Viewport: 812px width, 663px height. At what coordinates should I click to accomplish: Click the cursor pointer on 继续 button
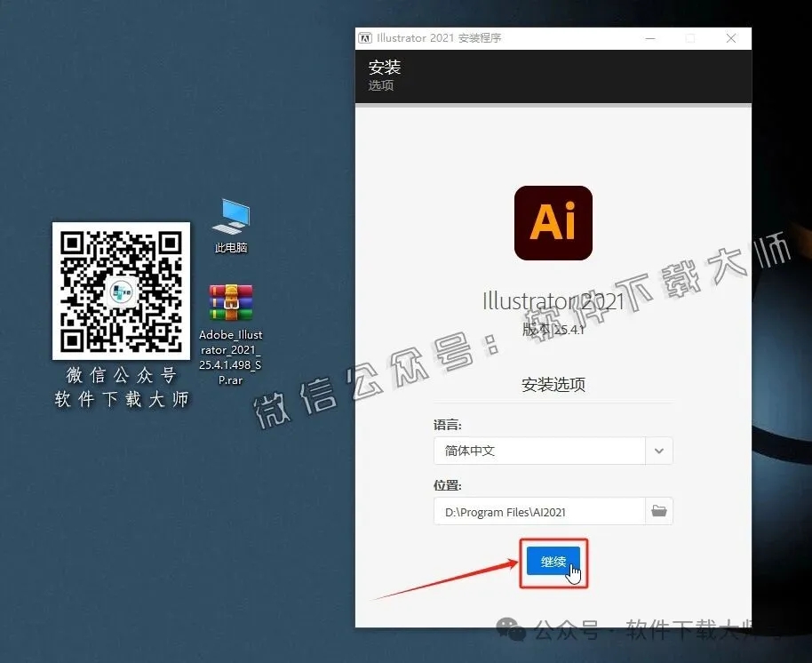572,573
